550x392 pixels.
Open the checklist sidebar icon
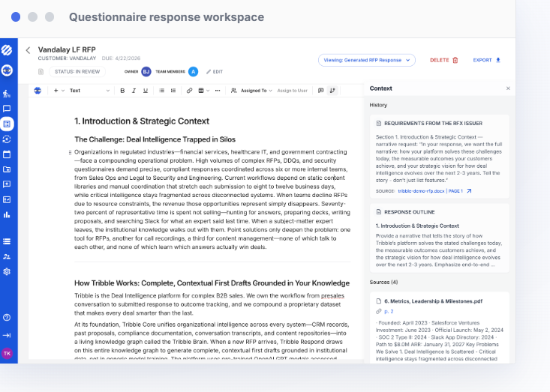7,199
